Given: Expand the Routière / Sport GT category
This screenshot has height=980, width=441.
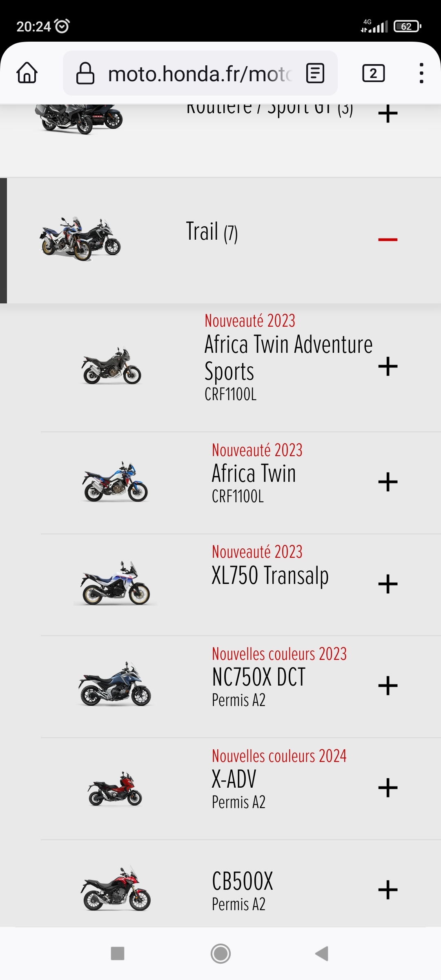Looking at the screenshot, I should (x=388, y=114).
